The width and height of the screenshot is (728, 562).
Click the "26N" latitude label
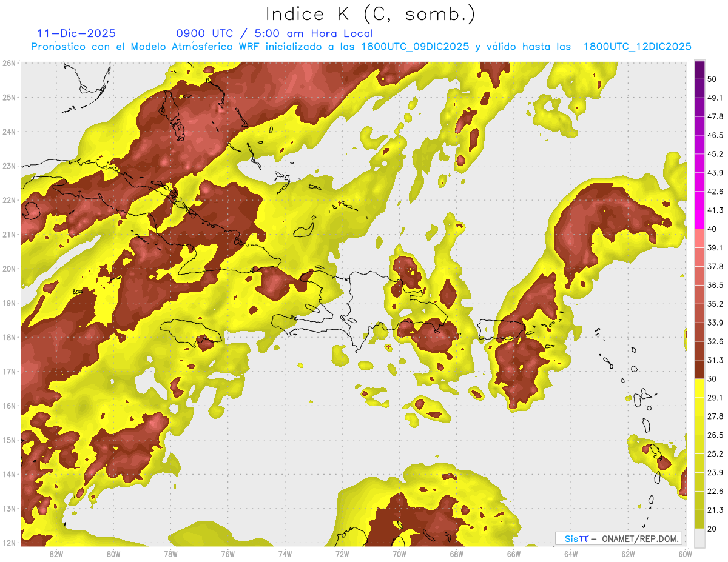(x=9, y=63)
